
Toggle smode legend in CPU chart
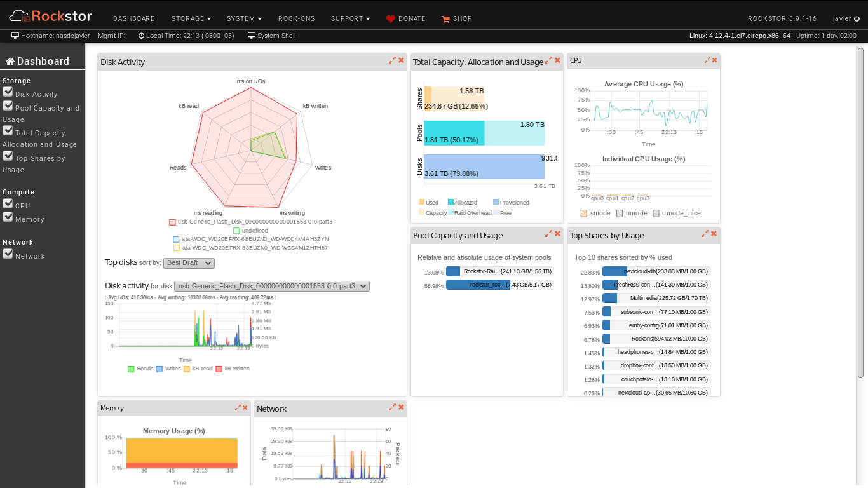coord(595,213)
